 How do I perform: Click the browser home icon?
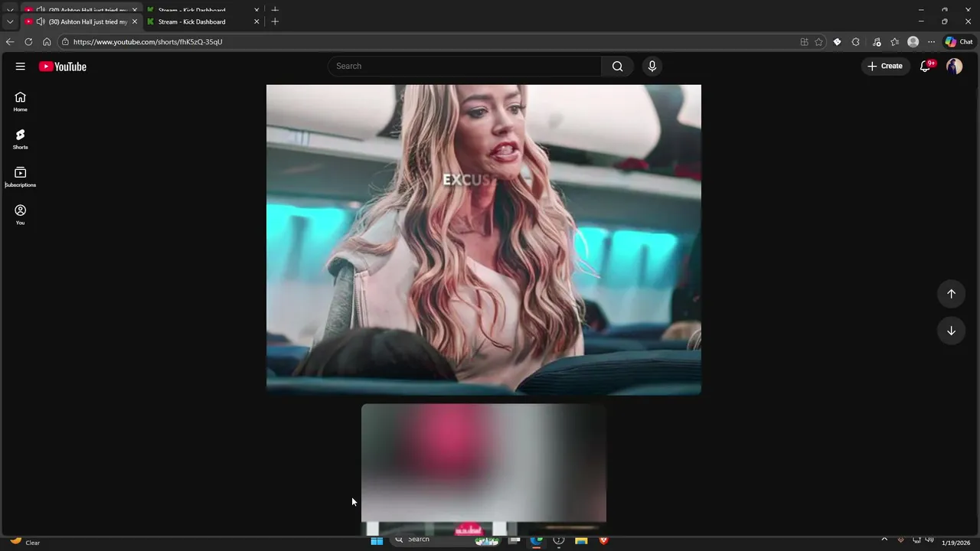click(x=47, y=42)
